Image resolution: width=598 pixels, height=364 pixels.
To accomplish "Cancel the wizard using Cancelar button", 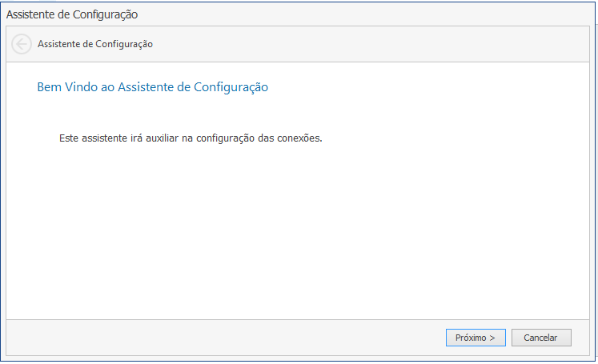I will (x=541, y=338).
